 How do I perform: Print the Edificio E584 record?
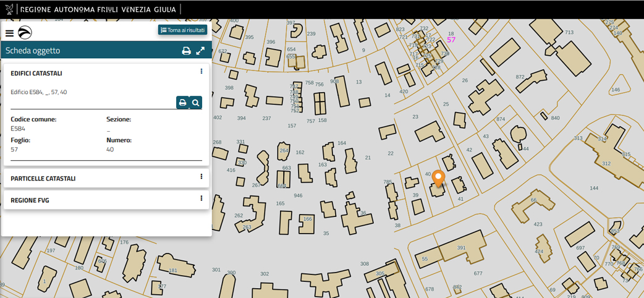pos(182,103)
